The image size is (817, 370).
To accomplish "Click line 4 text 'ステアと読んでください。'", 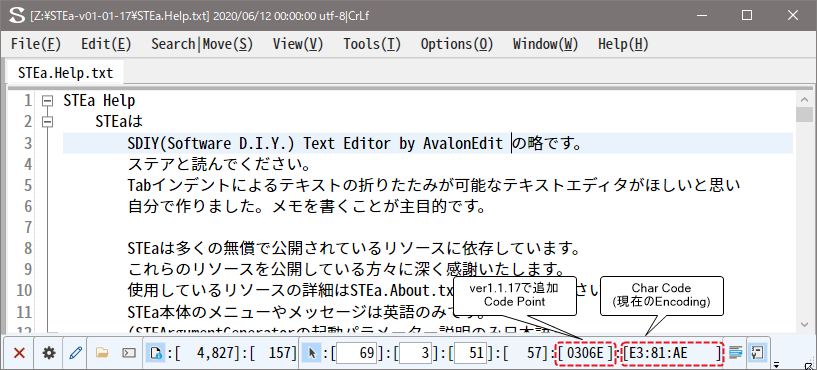I will click(219, 164).
